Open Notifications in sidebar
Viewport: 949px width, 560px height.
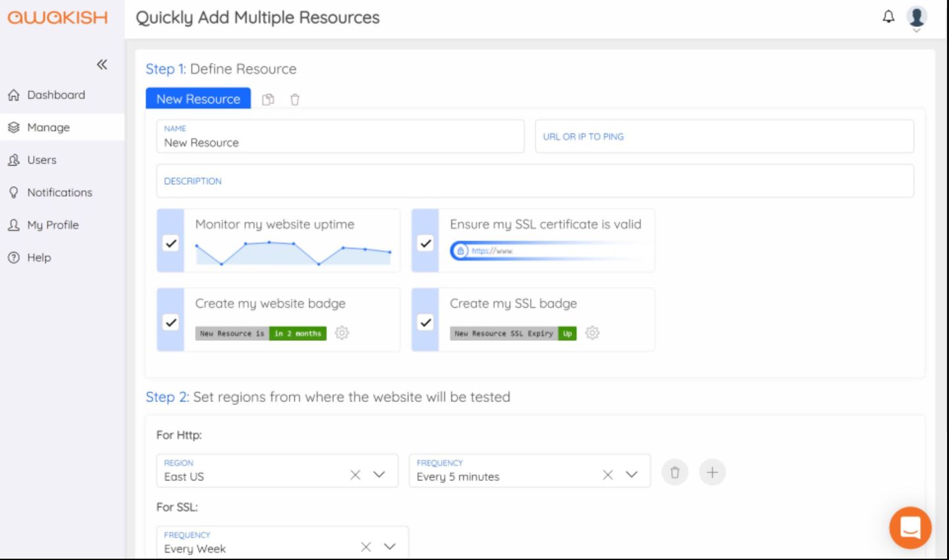tap(59, 192)
